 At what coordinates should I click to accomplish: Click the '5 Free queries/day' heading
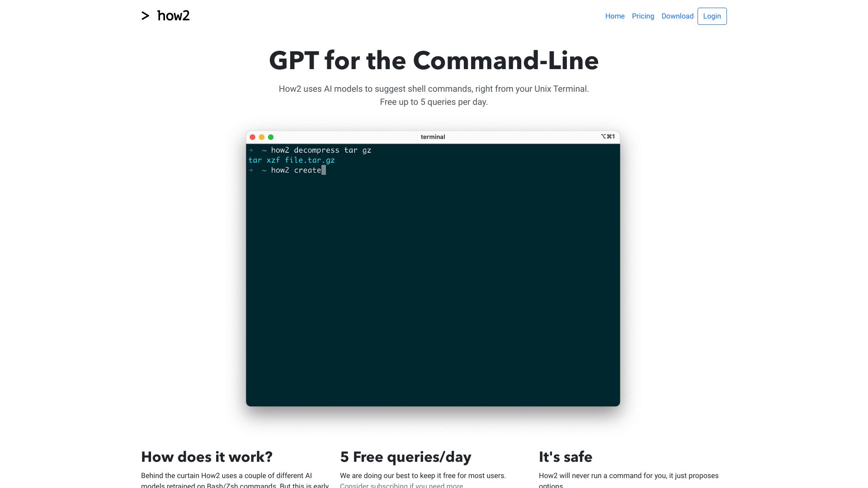406,457
